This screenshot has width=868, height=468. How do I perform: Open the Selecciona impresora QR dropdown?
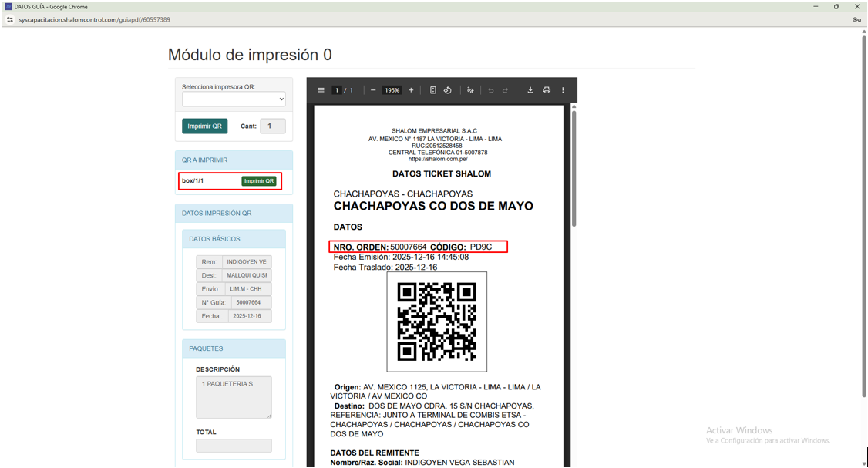(x=234, y=99)
